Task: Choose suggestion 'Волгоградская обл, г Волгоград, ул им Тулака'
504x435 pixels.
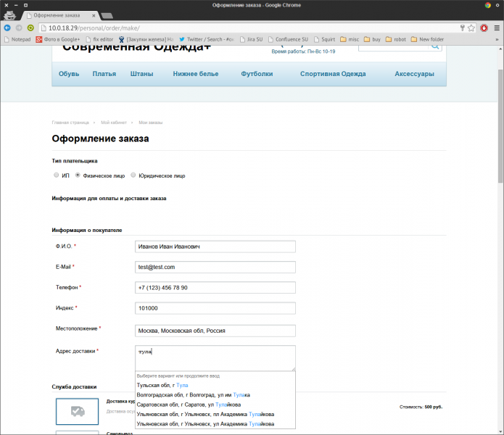Action: [192, 395]
